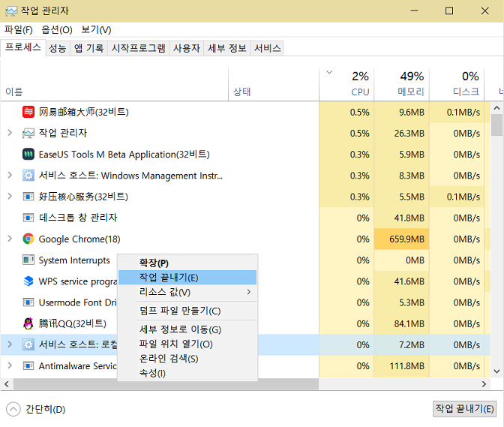Switch to the 시작프로그램 tab

139,48
